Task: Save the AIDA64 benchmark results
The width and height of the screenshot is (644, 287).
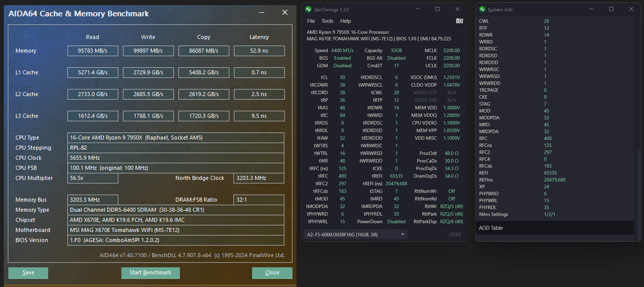Action: [28, 273]
